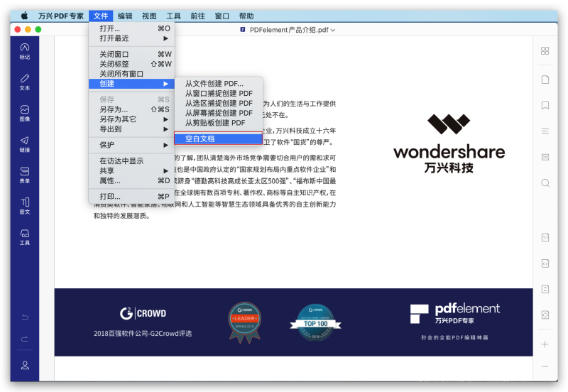The height and width of the screenshot is (392, 568).
Task: Open the 表单 form tool
Action: click(25, 175)
